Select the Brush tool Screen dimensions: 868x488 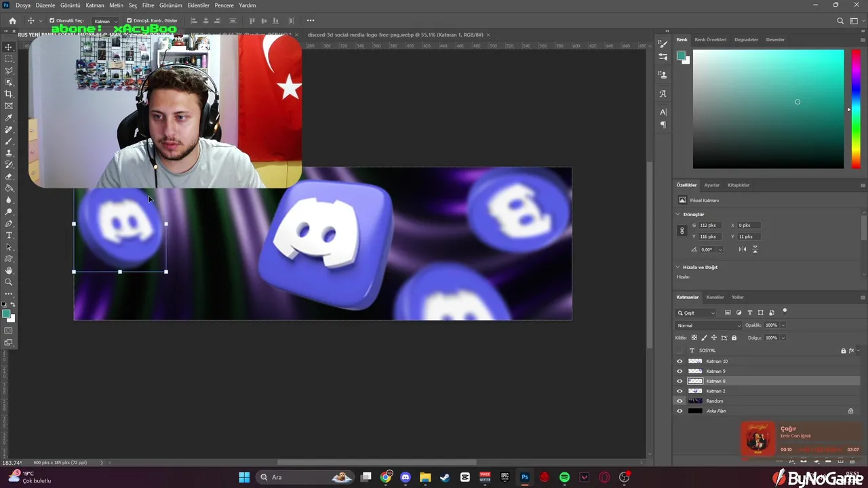(x=9, y=141)
